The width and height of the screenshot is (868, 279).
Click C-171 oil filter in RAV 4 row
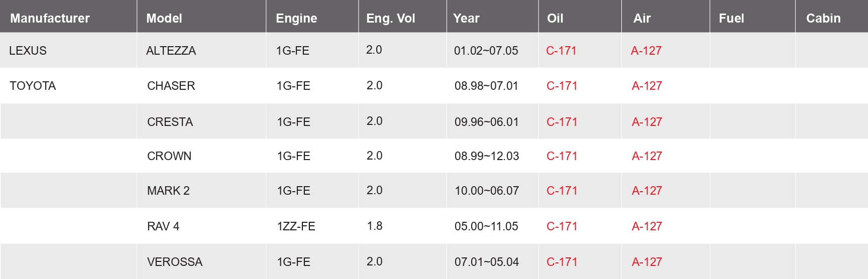pos(562,226)
